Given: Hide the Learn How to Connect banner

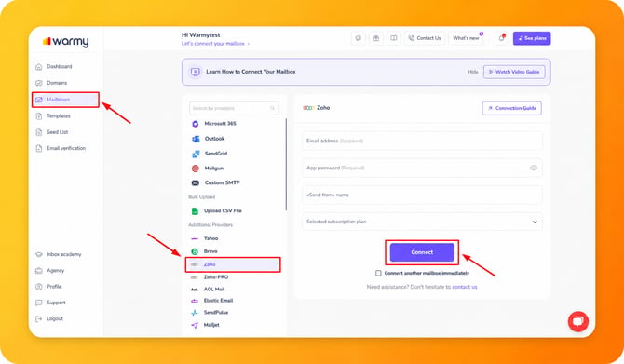Looking at the screenshot, I should click(473, 72).
